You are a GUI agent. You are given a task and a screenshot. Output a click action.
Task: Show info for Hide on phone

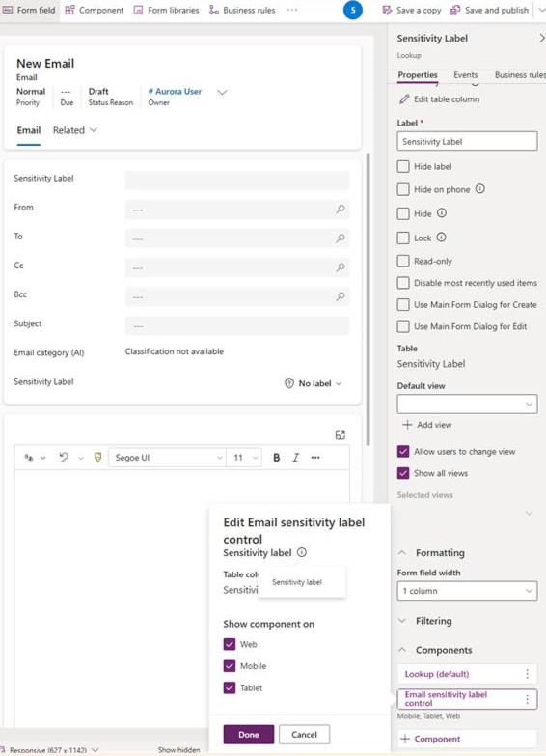tap(480, 189)
